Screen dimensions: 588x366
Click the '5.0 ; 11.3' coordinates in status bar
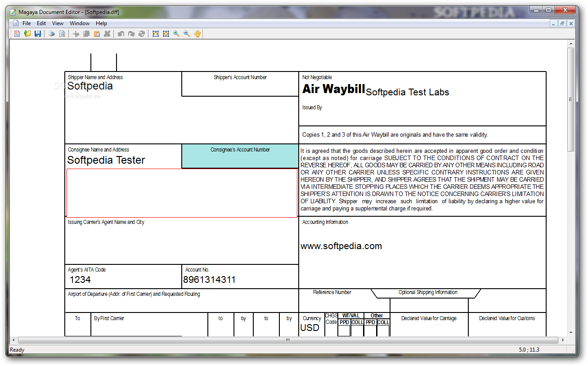pyautogui.click(x=529, y=350)
